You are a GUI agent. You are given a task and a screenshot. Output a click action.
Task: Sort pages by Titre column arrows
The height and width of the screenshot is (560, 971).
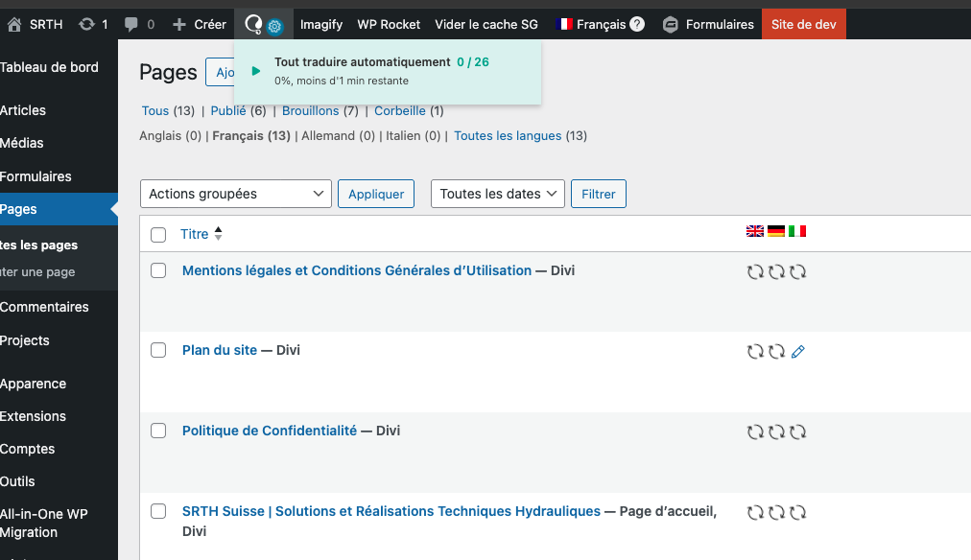coord(218,234)
